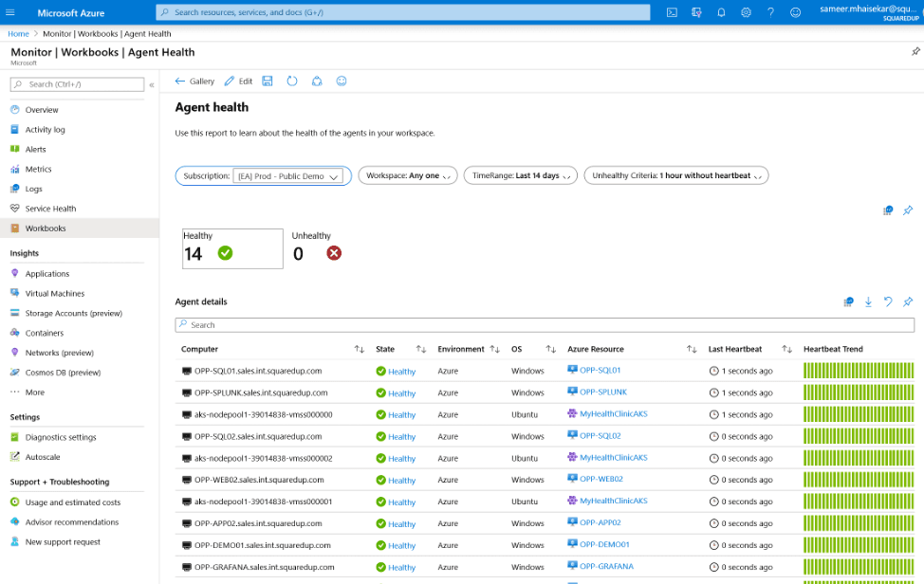Open the notifications bell
The height and width of the screenshot is (584, 924).
(721, 12)
